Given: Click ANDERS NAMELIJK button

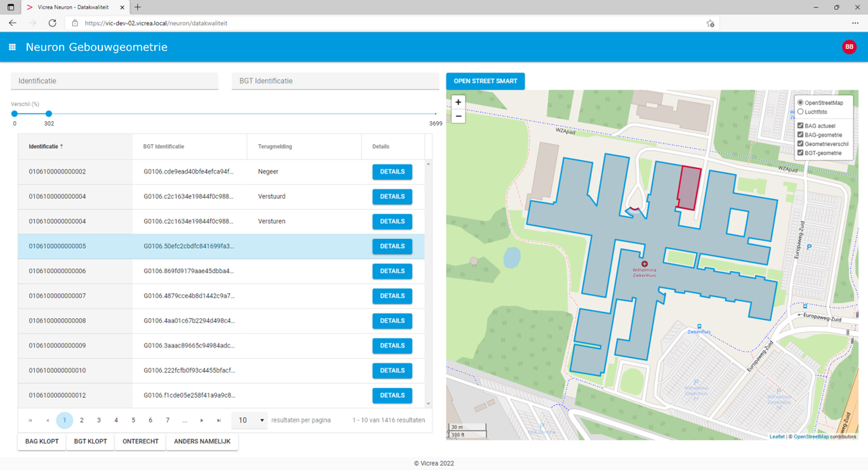Looking at the screenshot, I should (202, 441).
